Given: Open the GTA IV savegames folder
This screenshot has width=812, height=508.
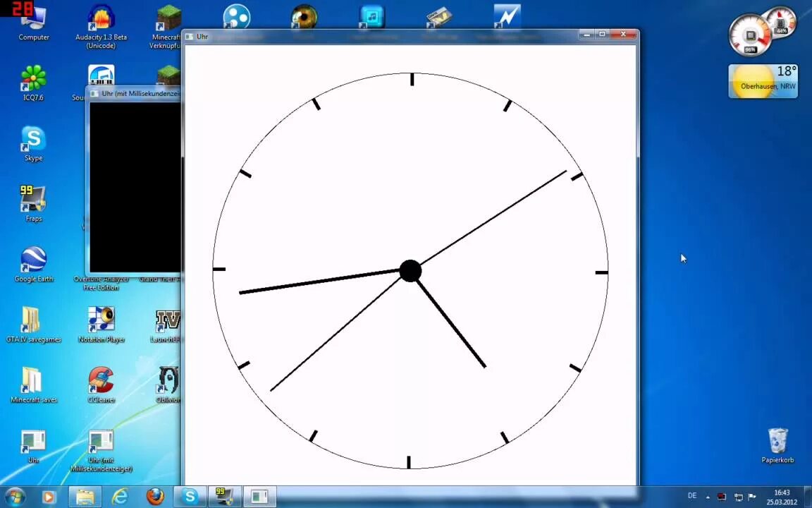Looking at the screenshot, I should click(x=34, y=325).
